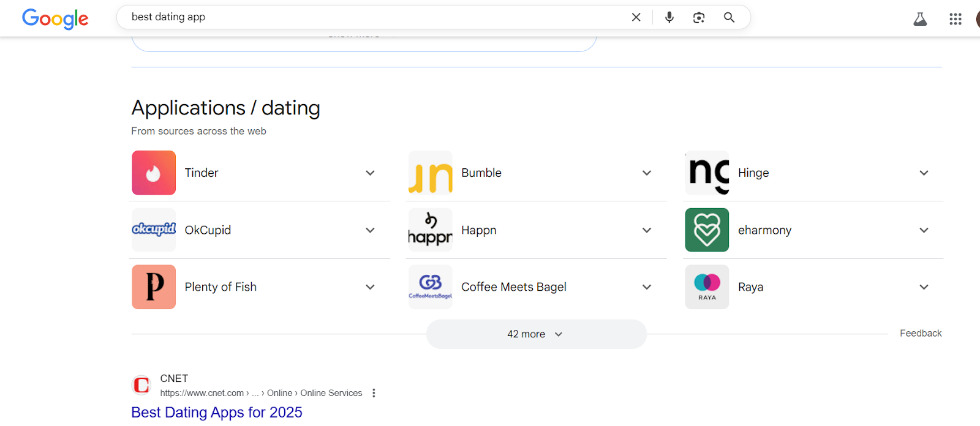Click the Google logo
The height and width of the screenshot is (426, 980).
pos(55,18)
